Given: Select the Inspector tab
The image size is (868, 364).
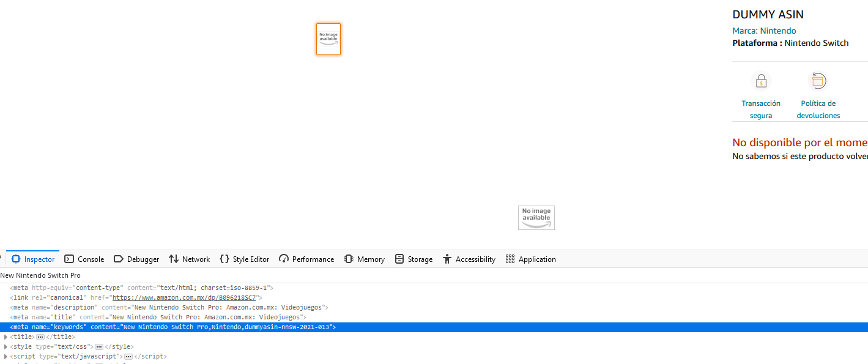Looking at the screenshot, I should [33, 259].
